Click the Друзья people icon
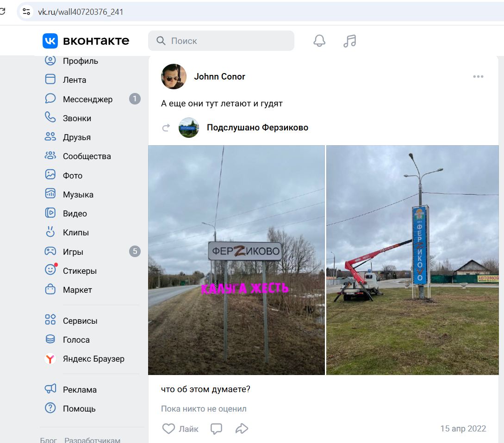Viewport: 504px width, 443px height. (x=50, y=136)
